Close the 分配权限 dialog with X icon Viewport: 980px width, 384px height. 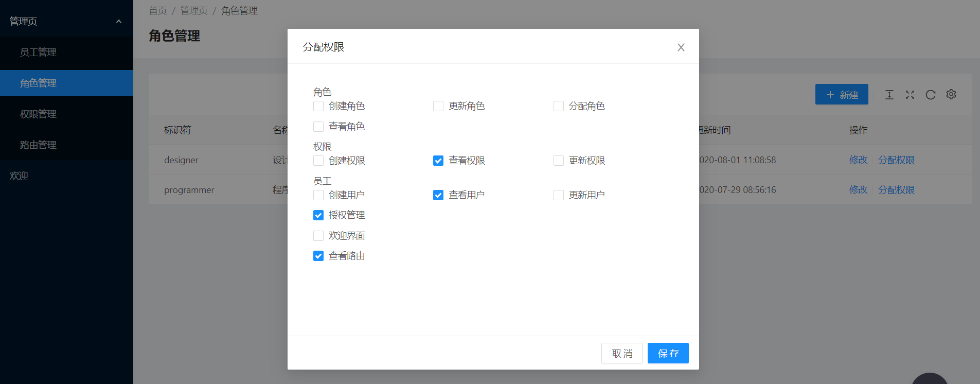coord(681,47)
